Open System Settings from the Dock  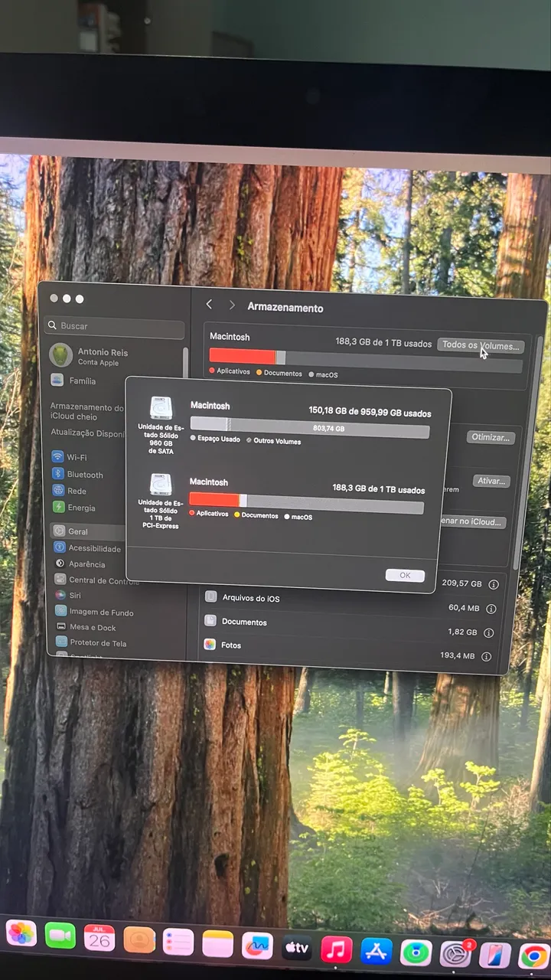coord(456,955)
